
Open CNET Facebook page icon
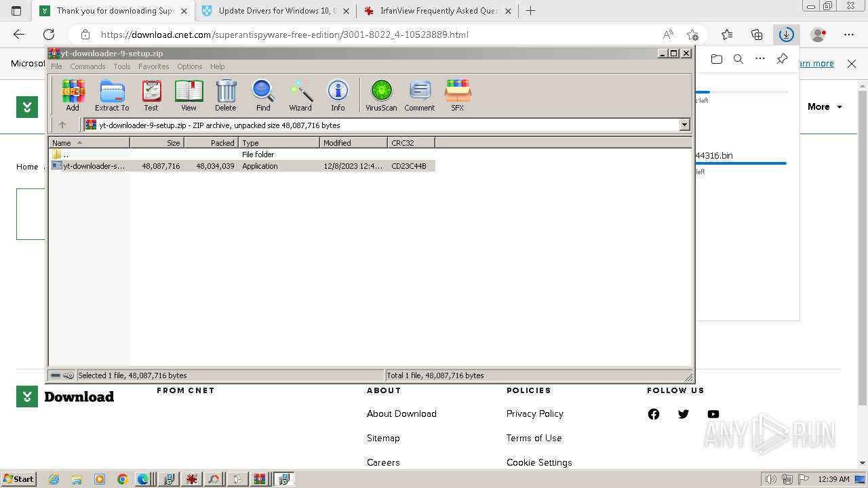(654, 414)
